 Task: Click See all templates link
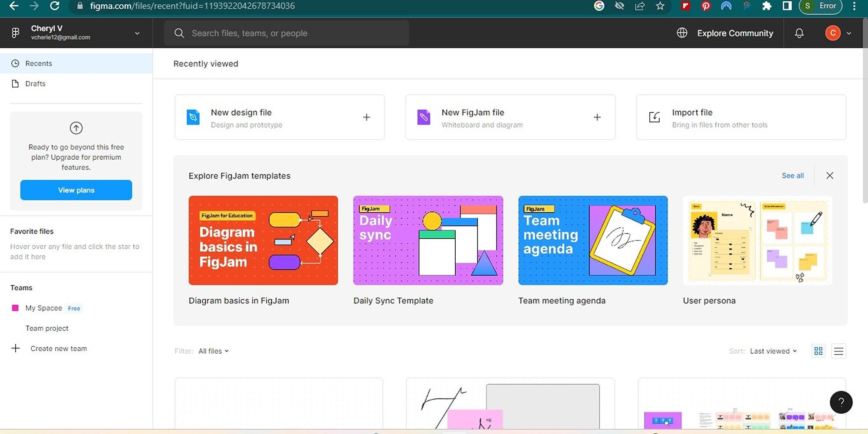[x=792, y=175]
